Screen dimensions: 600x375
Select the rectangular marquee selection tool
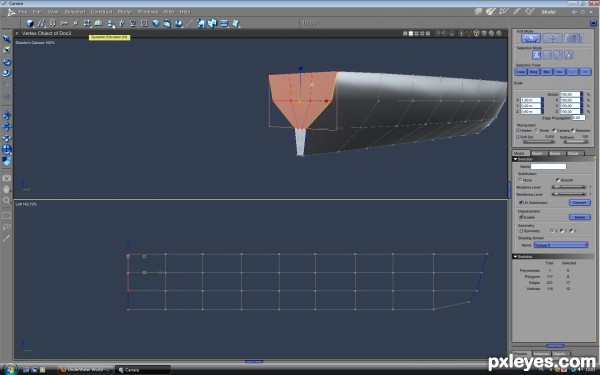(7, 215)
